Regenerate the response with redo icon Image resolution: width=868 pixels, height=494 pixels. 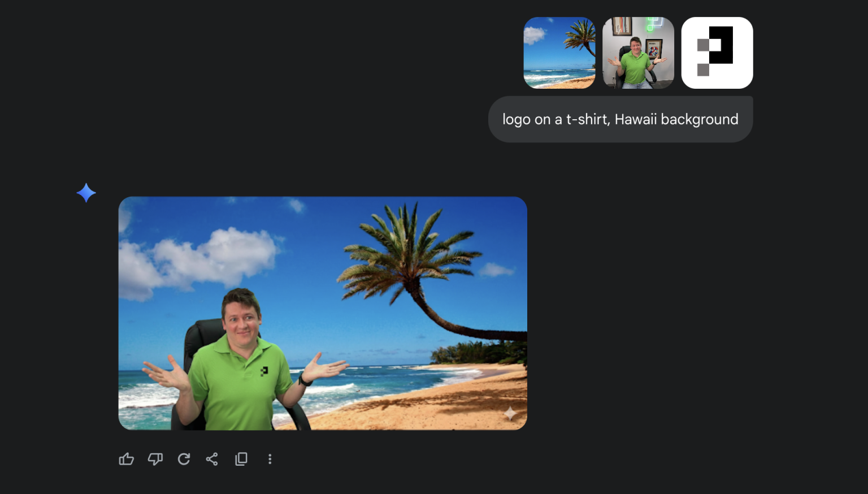[x=184, y=459]
